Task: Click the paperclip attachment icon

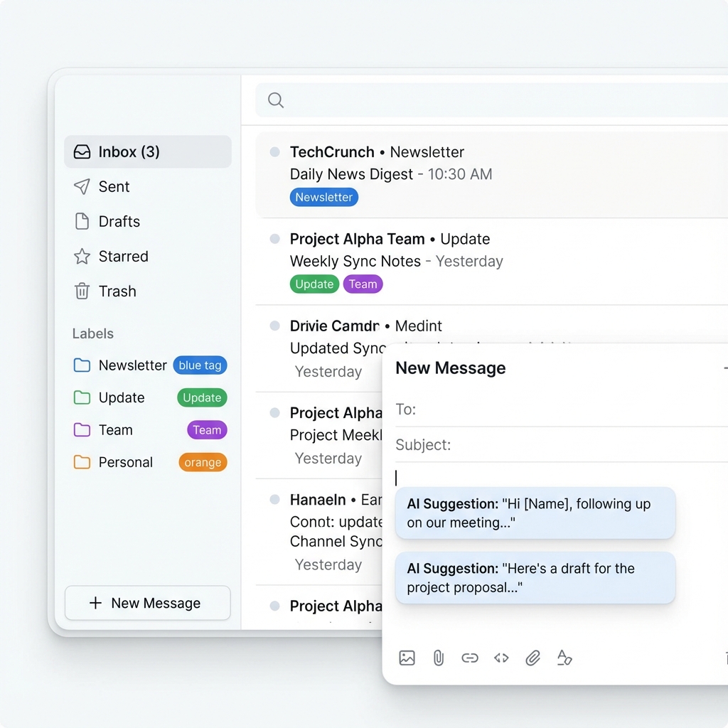Action: pos(438,658)
